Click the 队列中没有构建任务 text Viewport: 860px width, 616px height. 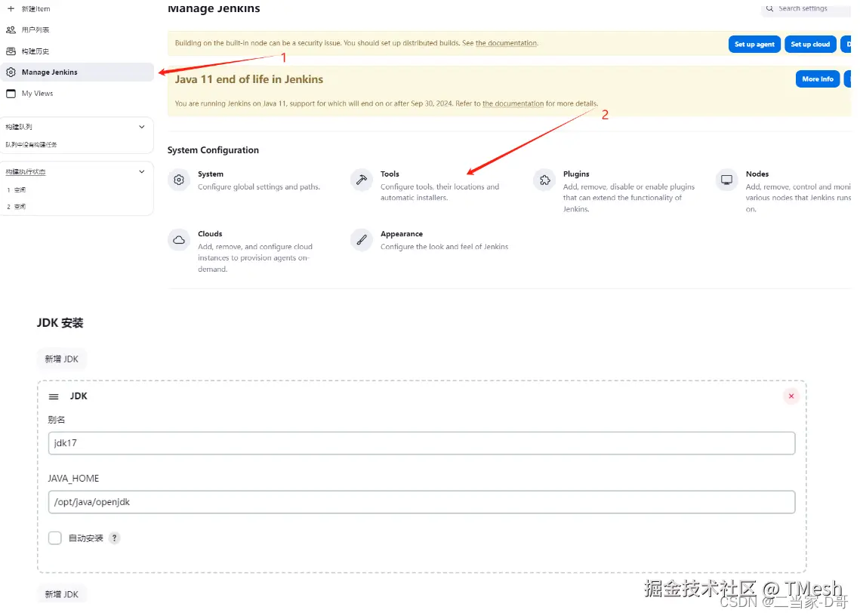coord(31,145)
